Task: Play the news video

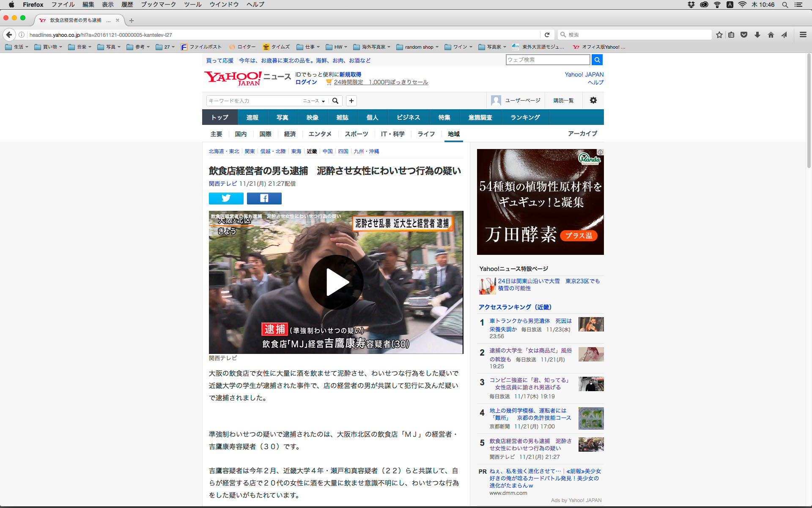Action: (x=336, y=282)
